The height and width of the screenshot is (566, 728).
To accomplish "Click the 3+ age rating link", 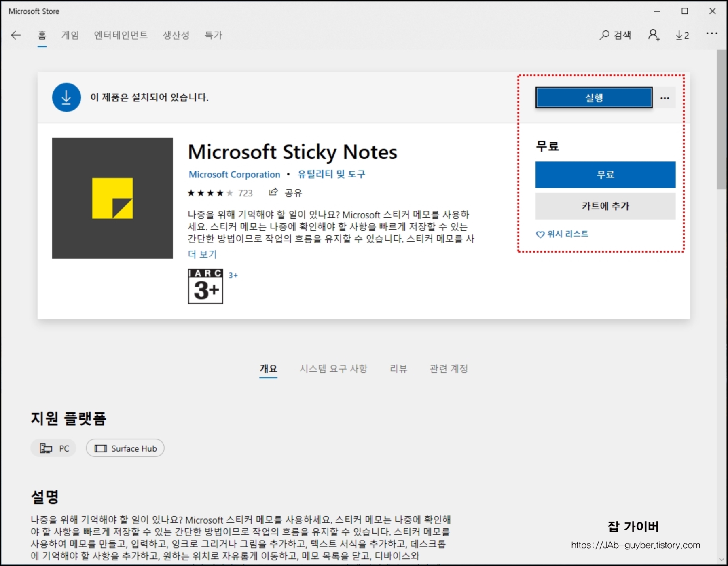I will [x=233, y=275].
